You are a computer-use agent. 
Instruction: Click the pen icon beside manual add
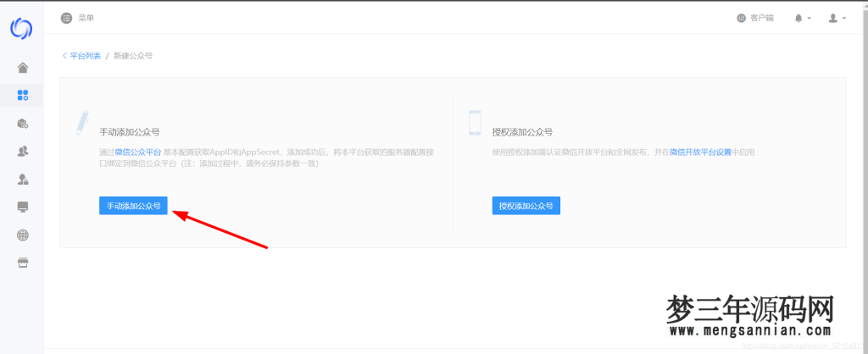[82, 122]
